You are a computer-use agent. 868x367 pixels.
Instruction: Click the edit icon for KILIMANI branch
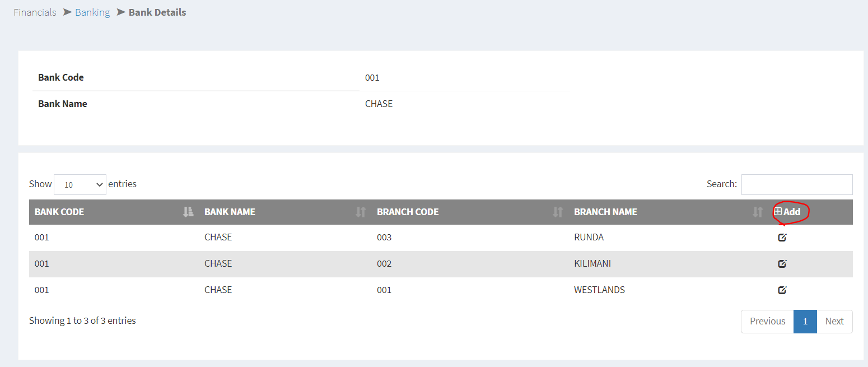tap(782, 264)
